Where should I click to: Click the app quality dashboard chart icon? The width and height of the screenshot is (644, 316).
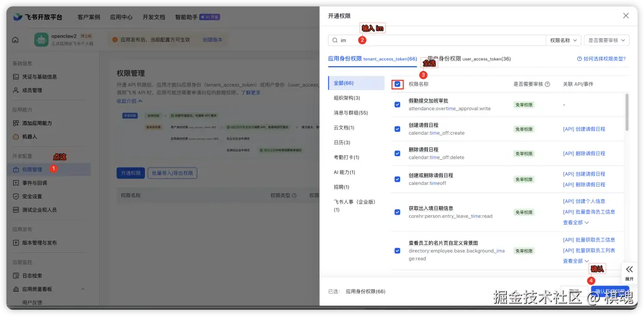(16, 289)
